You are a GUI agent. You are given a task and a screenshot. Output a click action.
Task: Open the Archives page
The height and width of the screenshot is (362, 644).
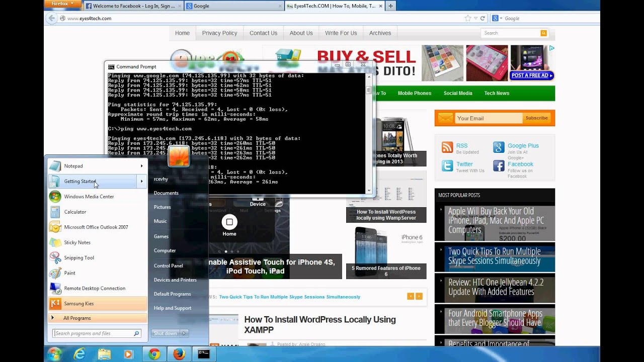click(x=380, y=33)
